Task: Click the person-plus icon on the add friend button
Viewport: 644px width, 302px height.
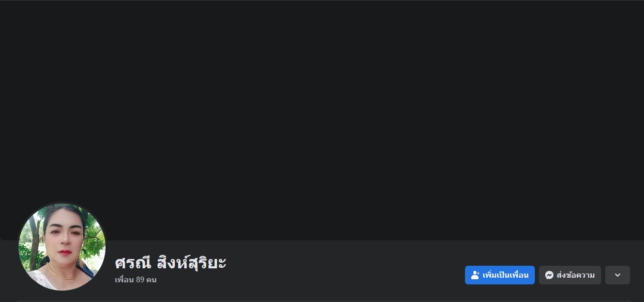Action: pos(475,275)
